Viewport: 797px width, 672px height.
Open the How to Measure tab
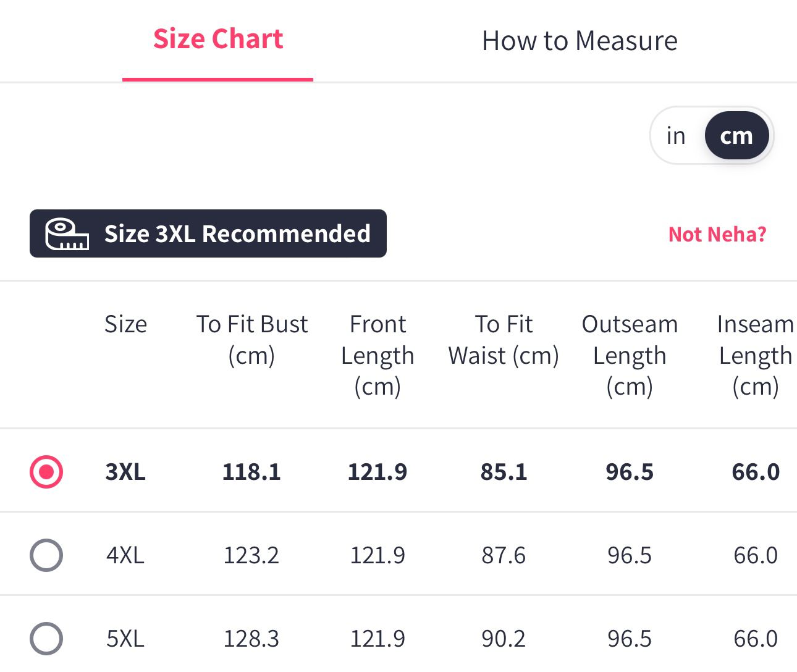coord(579,41)
